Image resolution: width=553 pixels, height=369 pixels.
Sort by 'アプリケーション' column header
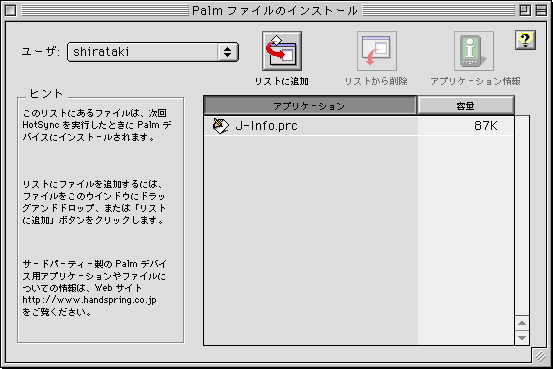[310, 106]
